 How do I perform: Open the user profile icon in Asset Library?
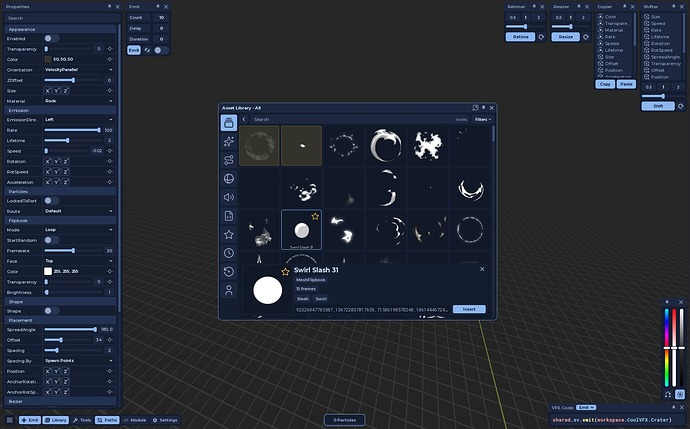(x=228, y=290)
